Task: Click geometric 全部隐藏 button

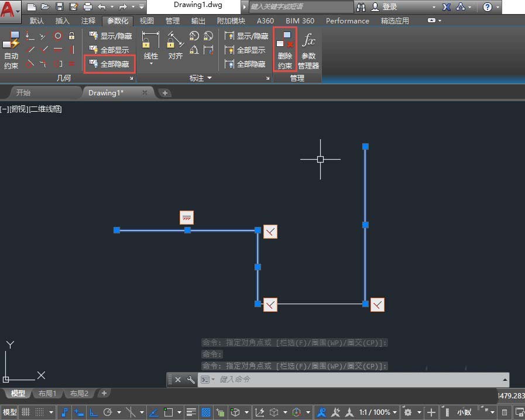Action: click(109, 64)
